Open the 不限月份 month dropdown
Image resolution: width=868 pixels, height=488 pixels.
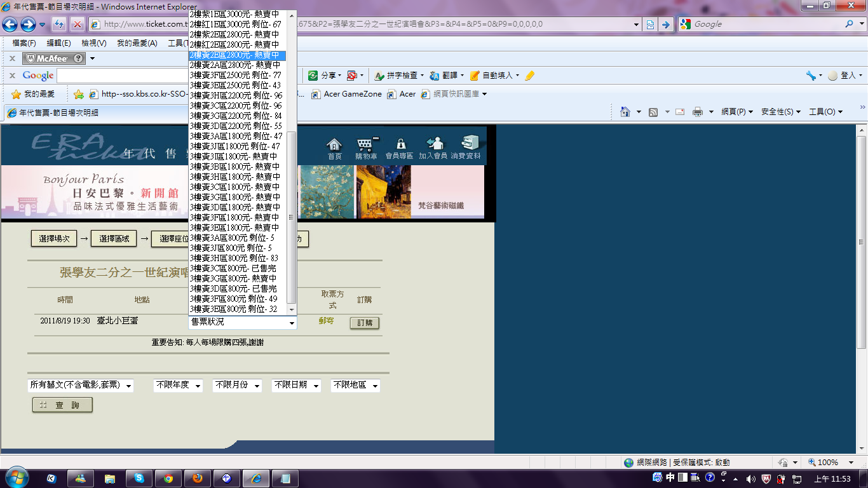237,386
